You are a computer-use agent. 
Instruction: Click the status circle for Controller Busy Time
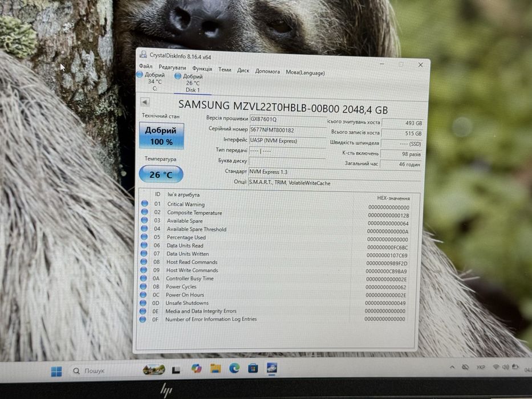click(x=144, y=278)
